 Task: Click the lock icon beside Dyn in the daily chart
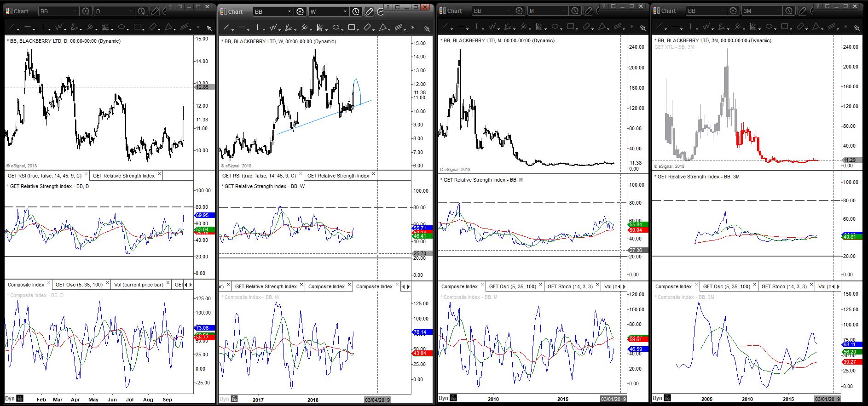coord(20,399)
